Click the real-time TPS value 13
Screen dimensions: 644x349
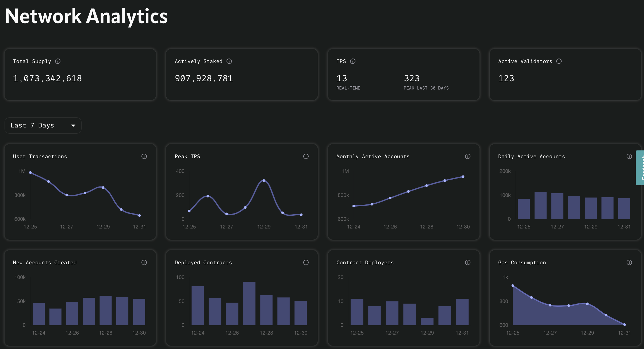point(342,78)
